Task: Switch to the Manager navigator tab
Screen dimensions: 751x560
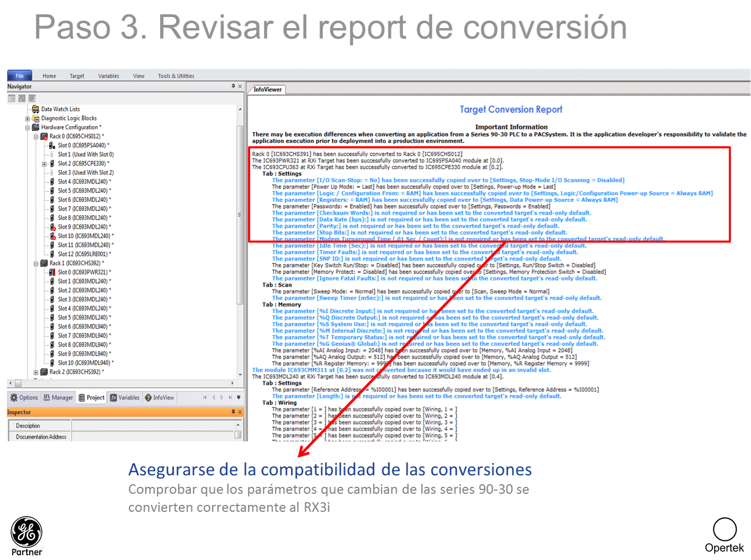Action: click(x=58, y=397)
